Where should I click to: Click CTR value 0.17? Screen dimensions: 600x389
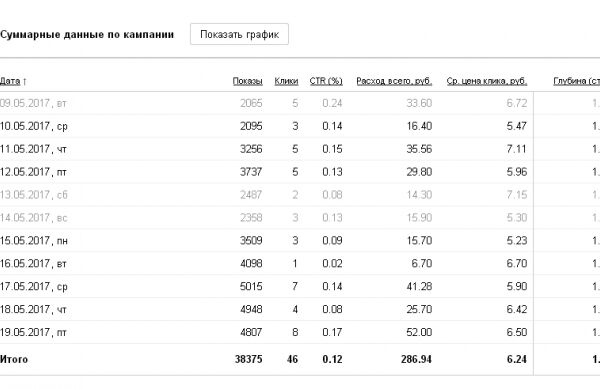pyautogui.click(x=332, y=332)
